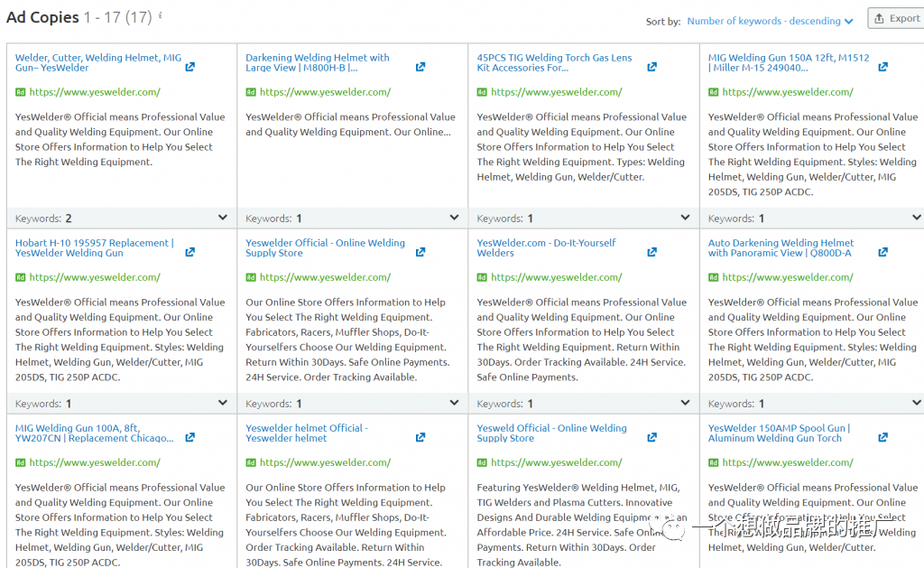Screen dimensions: 924x568
Task: Open 'YesWelder.com - Do-It-Yourself Welders' ad title
Action: [x=546, y=247]
